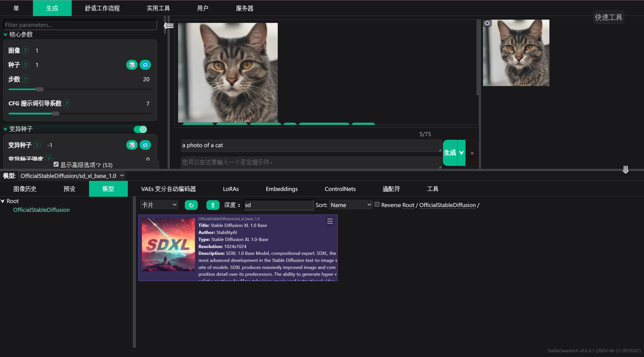
Task: Click the CFG 提示词引导系数 slider track
Action: pyautogui.click(x=80, y=114)
